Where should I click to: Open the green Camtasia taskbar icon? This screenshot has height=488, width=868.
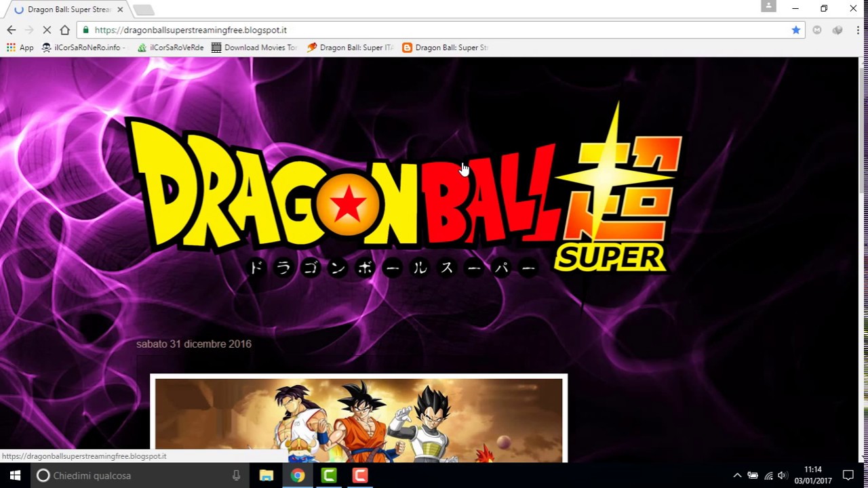point(329,475)
